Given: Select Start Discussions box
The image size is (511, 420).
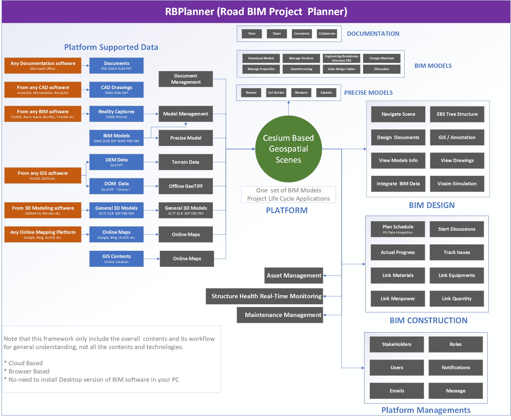Looking at the screenshot, I should pyautogui.click(x=457, y=229).
